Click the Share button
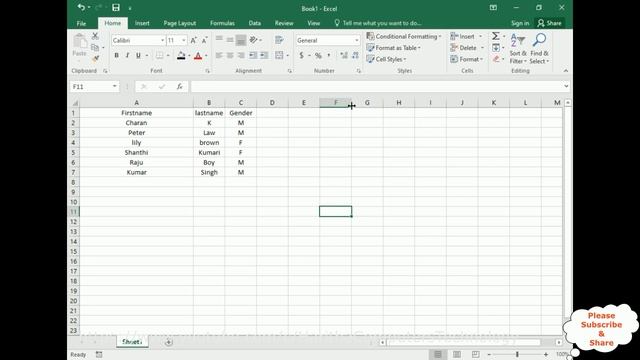The height and width of the screenshot is (360, 640). (549, 23)
